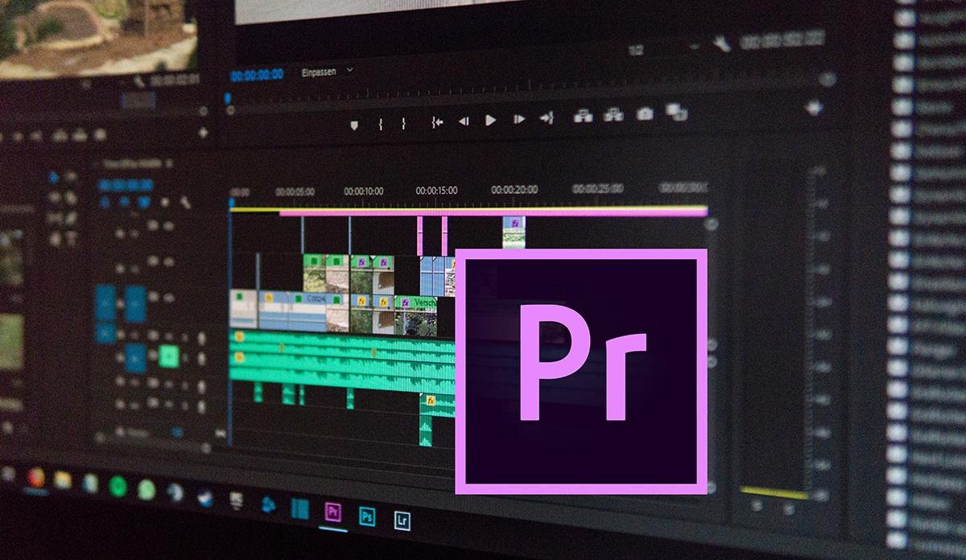Click the Add Marker icon
The image size is (966, 560).
pos(355,122)
